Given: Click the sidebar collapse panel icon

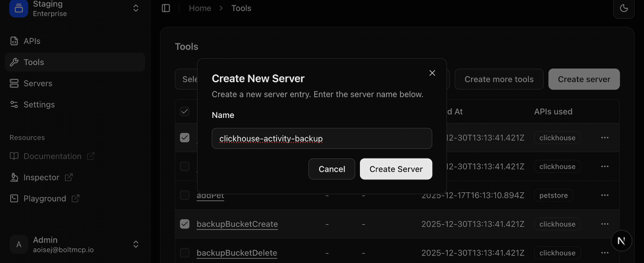Looking at the screenshot, I should [x=166, y=8].
